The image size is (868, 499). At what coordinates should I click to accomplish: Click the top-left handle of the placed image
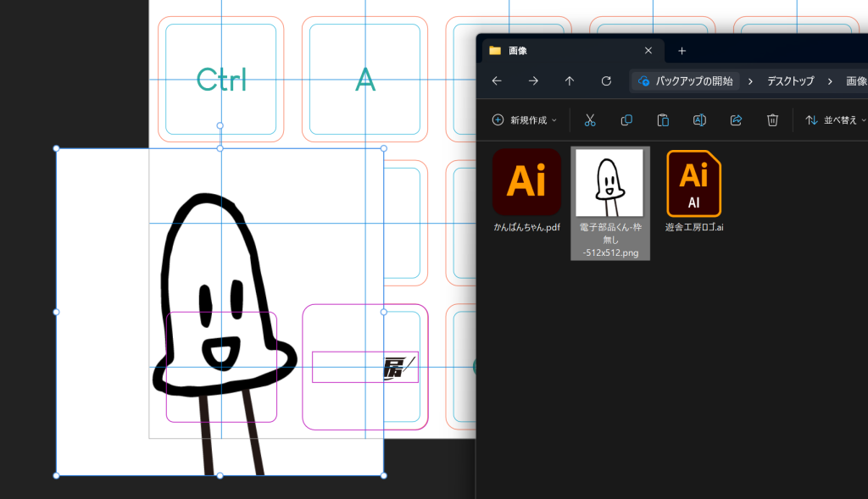tap(56, 148)
